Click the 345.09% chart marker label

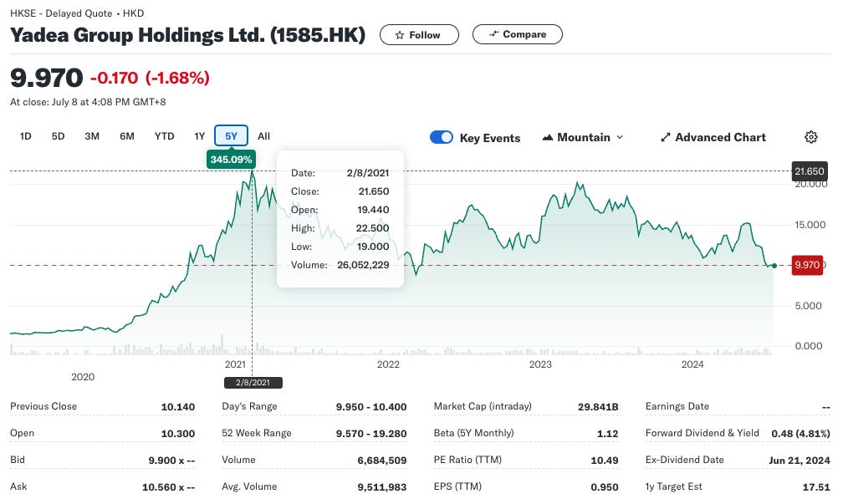coord(231,160)
